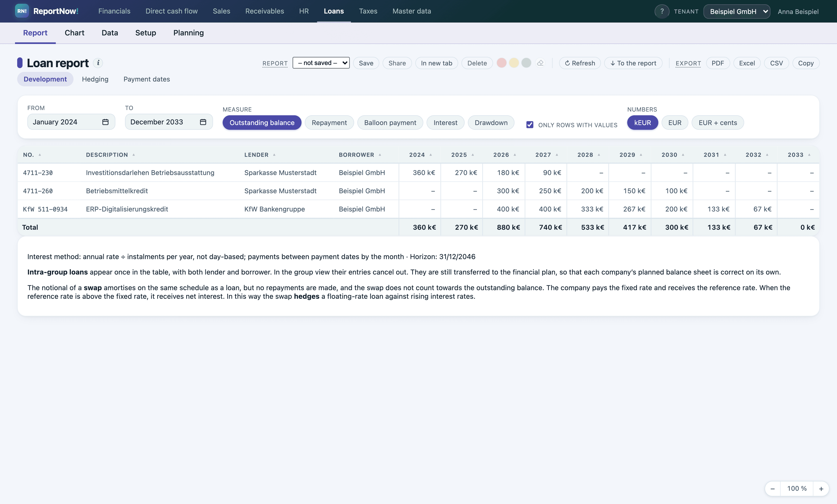Image resolution: width=837 pixels, height=504 pixels.
Task: Click the From date field January 2024
Action: [x=71, y=122]
